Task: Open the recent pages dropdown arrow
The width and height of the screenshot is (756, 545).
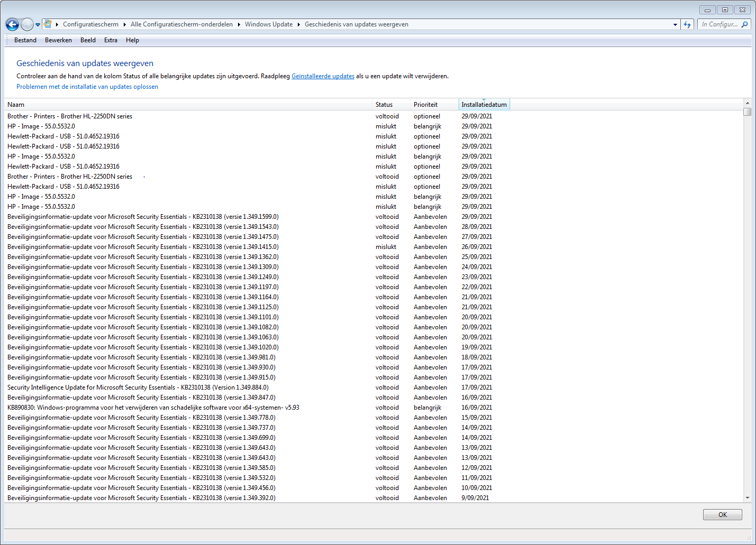Action: pyautogui.click(x=38, y=25)
